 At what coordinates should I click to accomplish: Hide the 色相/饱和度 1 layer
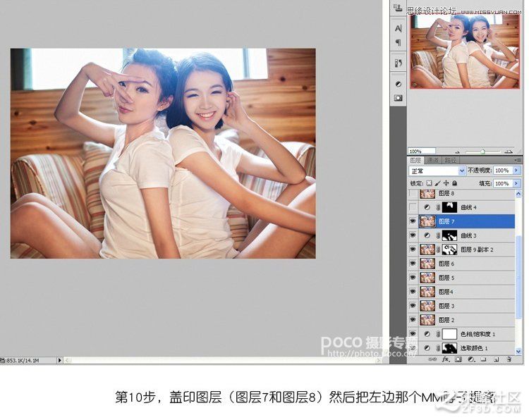[413, 334]
